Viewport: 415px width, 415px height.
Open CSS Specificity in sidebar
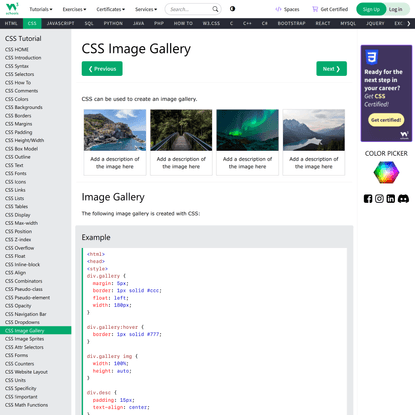pyautogui.click(x=35, y=388)
